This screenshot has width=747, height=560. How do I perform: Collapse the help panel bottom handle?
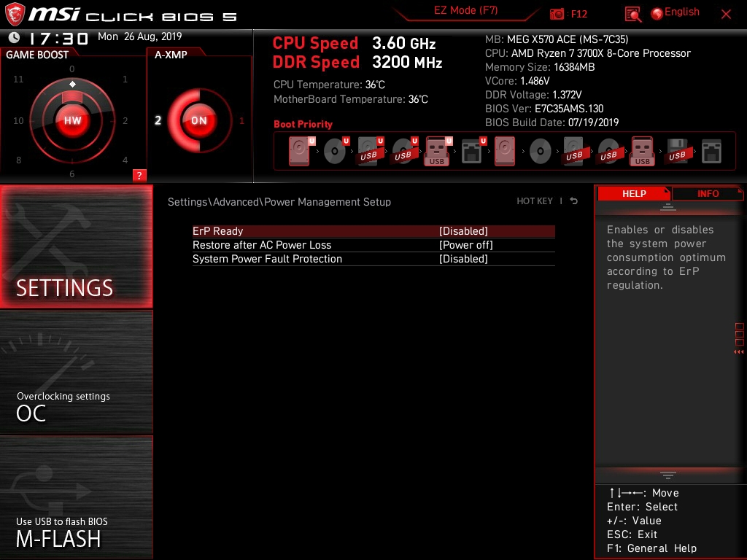coord(668,475)
